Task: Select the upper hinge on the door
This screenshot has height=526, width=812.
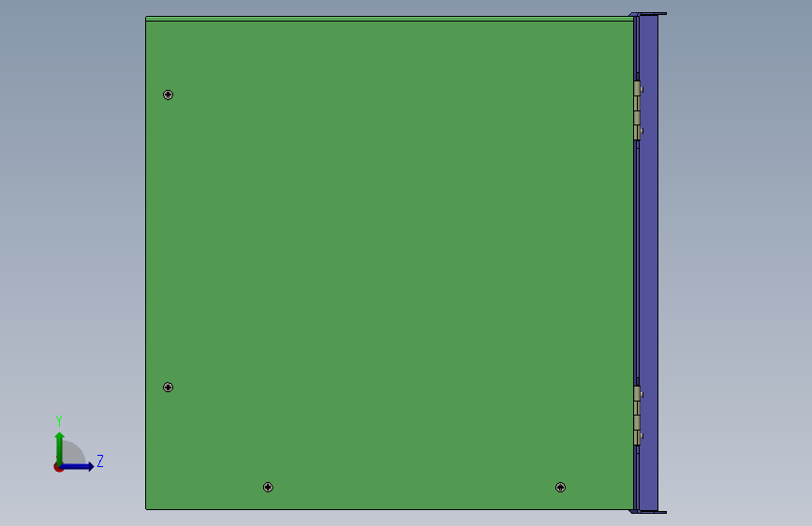Action: pyautogui.click(x=638, y=110)
